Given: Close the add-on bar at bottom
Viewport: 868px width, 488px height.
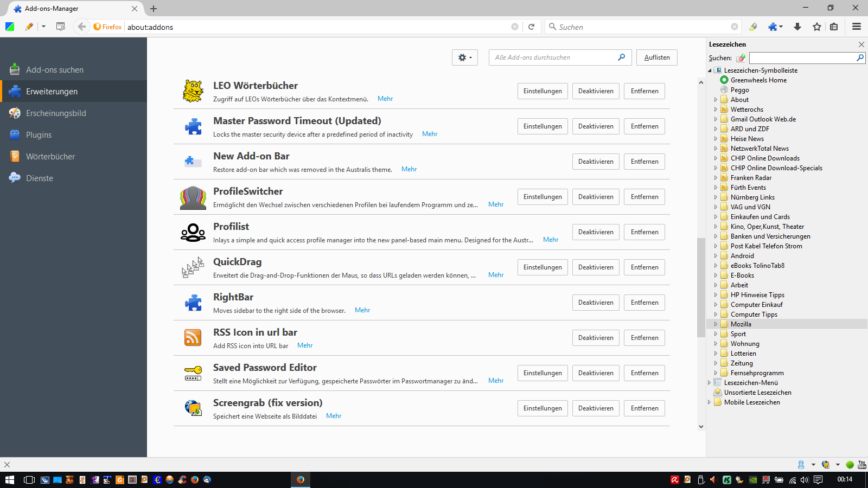Looking at the screenshot, I should pyautogui.click(x=7, y=465).
